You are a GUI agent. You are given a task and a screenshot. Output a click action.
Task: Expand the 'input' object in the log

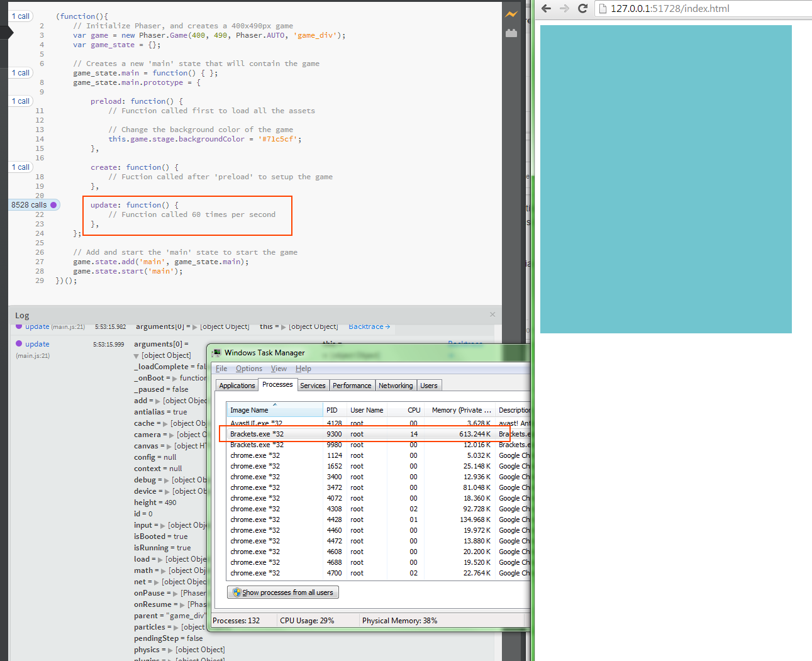(163, 525)
